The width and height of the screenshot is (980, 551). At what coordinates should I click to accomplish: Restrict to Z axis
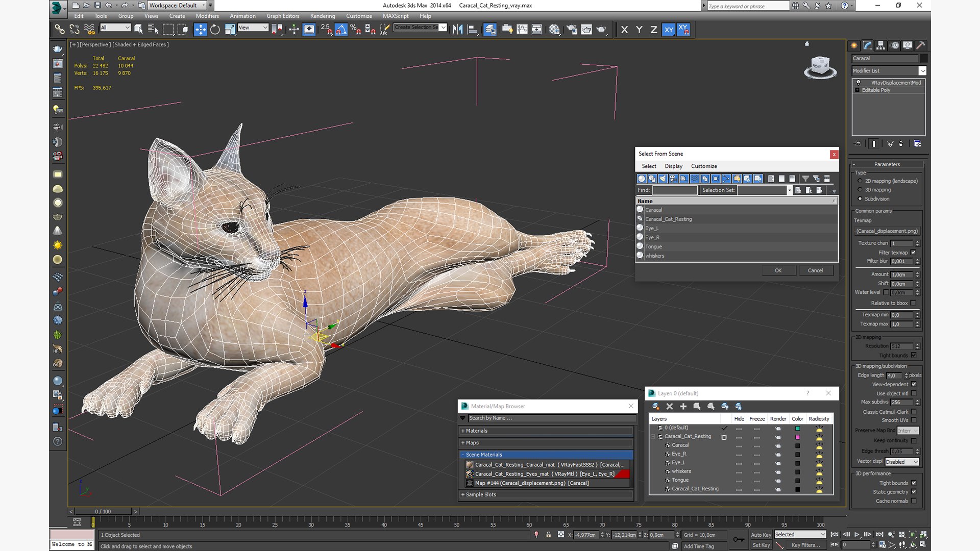pyautogui.click(x=654, y=30)
